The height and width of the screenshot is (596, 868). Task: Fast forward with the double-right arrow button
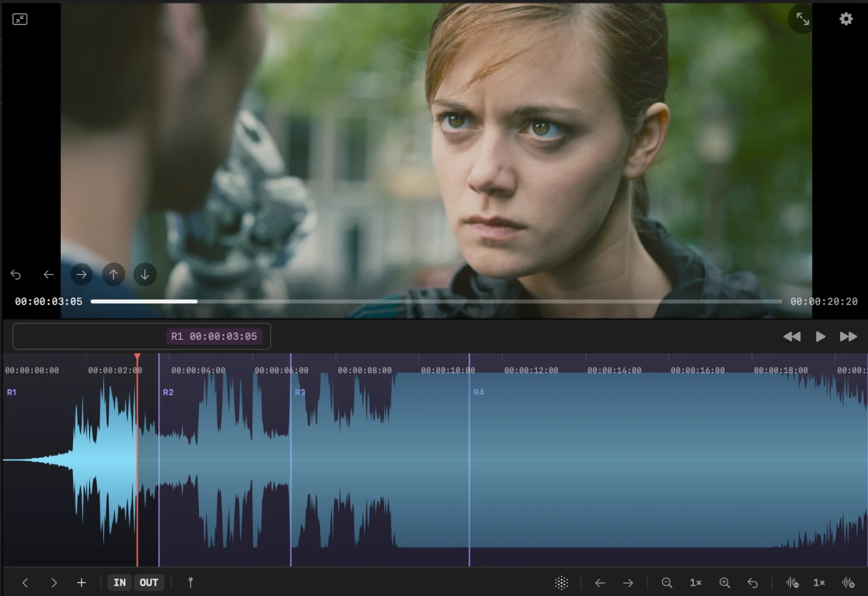[x=848, y=337]
